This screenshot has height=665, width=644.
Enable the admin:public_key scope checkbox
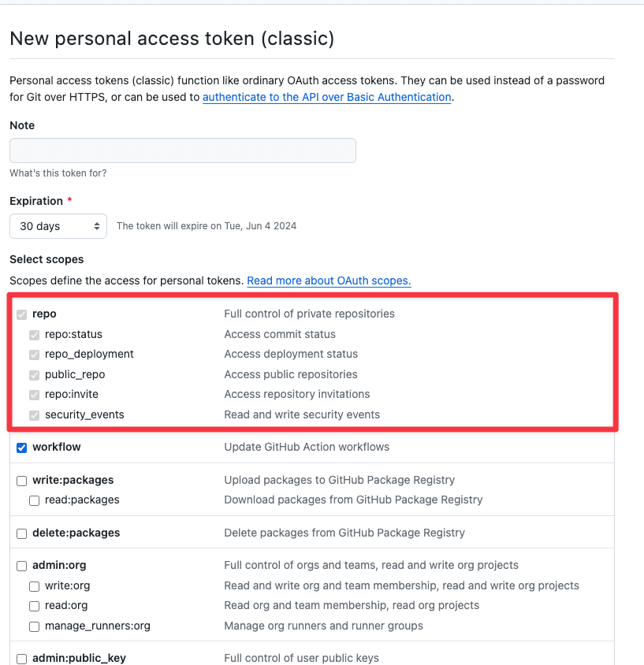point(22,659)
